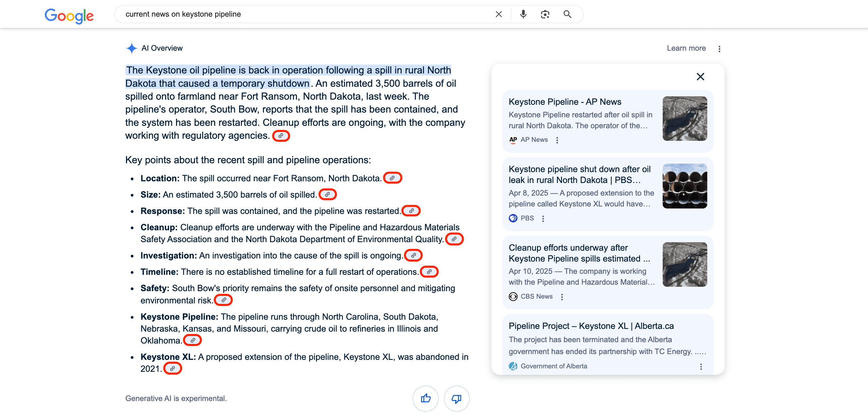Viewport: 868px width, 417px height.
Task: Click the AI Overview sparkle icon
Action: (x=131, y=48)
